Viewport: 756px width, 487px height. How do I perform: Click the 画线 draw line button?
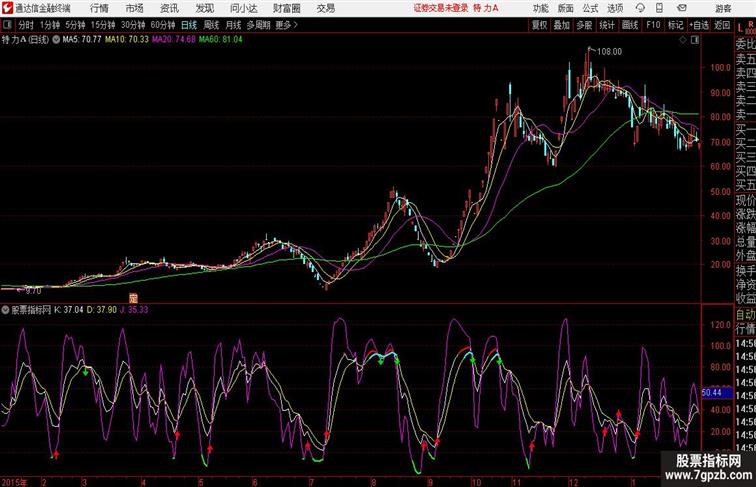[x=630, y=25]
